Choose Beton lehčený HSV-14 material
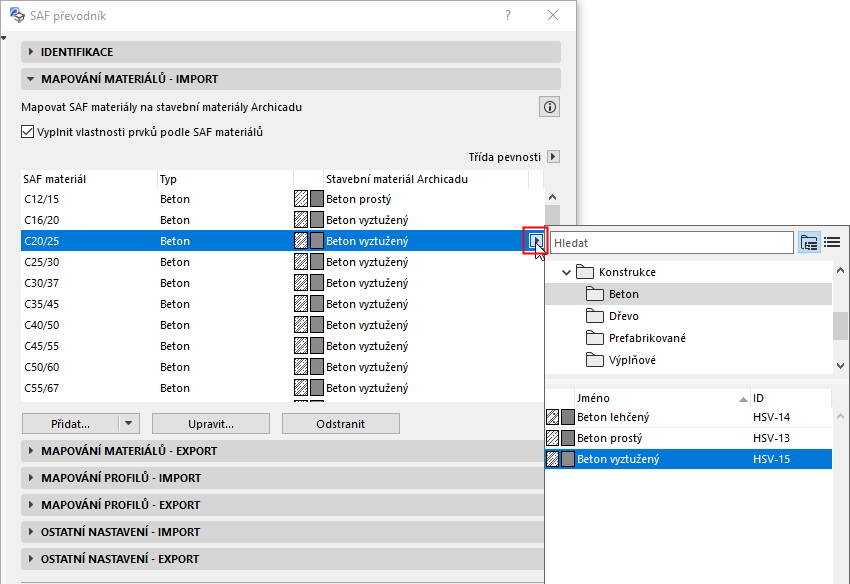Viewport: 850px width, 584px height. click(688, 417)
